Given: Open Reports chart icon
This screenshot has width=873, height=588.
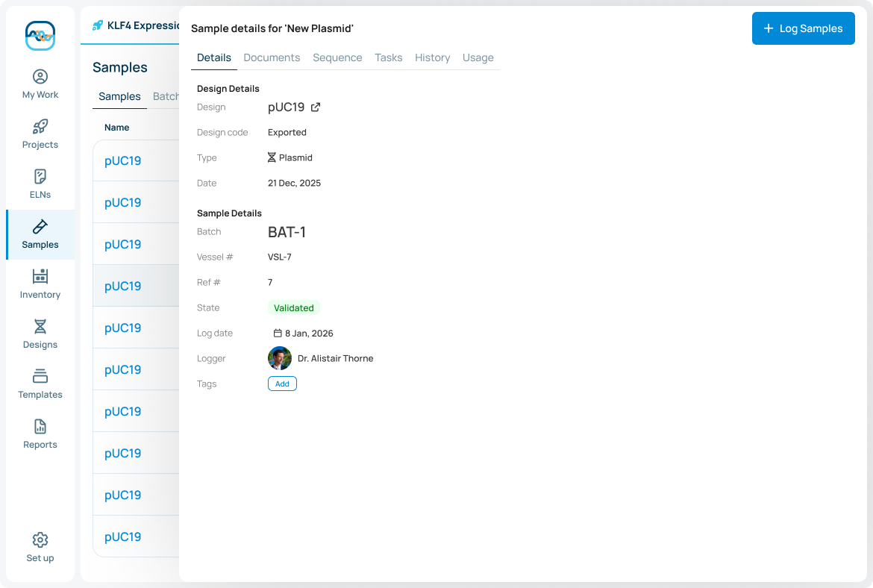Looking at the screenshot, I should point(40,427).
